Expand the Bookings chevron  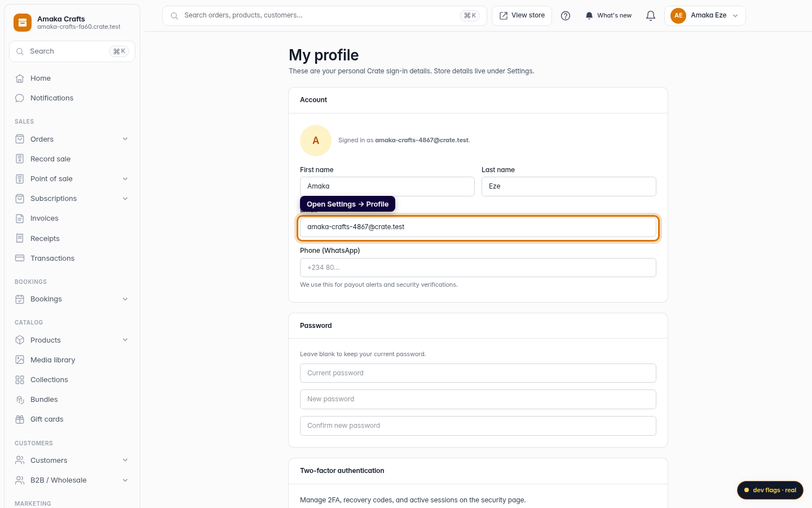coord(125,299)
